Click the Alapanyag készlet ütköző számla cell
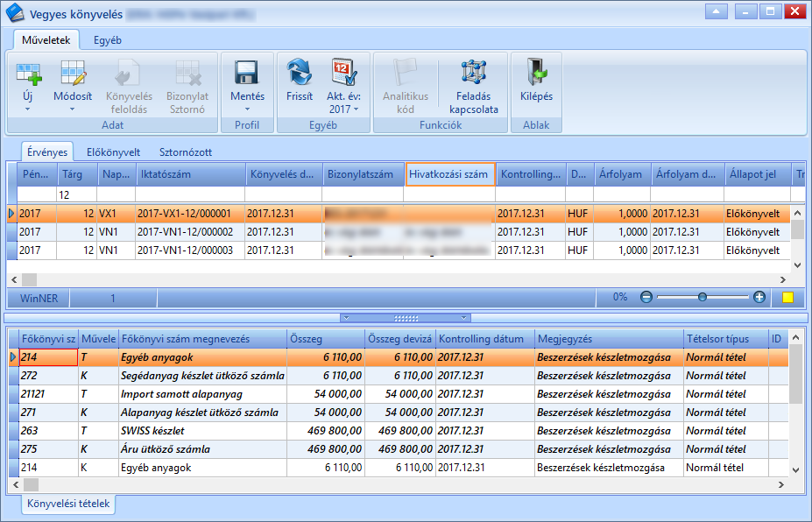The image size is (812, 522). tap(202, 413)
